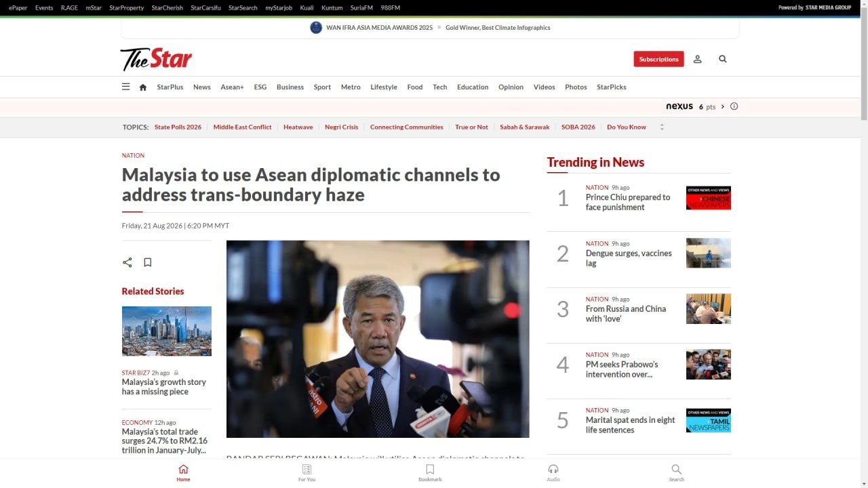868x488 pixels.
Task: Bookmark this article with bookmark icon
Action: [148, 262]
